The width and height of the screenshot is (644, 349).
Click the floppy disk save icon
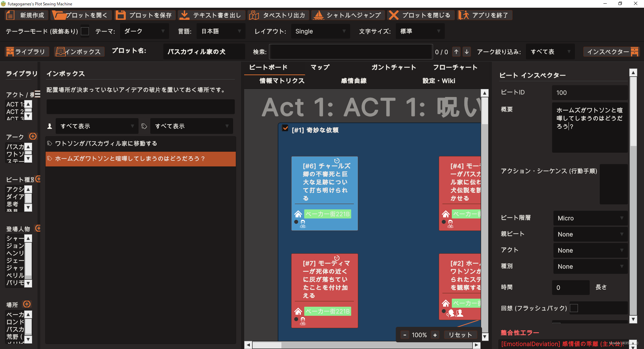tap(120, 15)
